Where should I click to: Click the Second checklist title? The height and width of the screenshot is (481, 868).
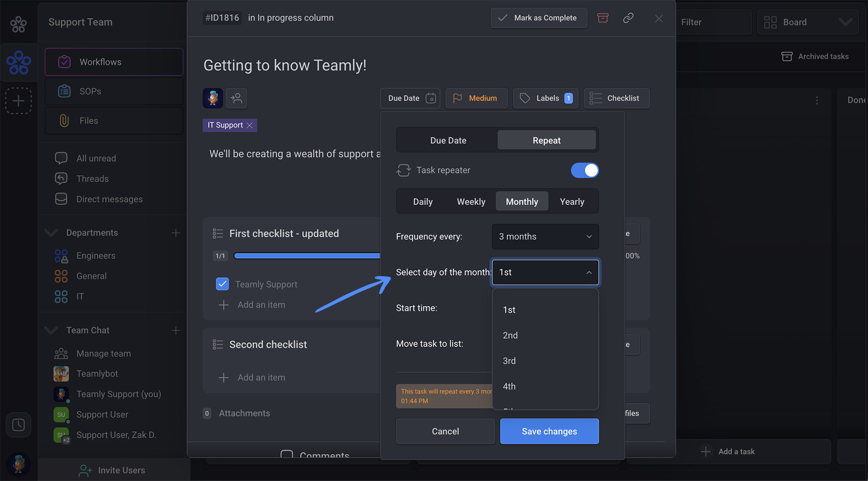pyautogui.click(x=268, y=345)
